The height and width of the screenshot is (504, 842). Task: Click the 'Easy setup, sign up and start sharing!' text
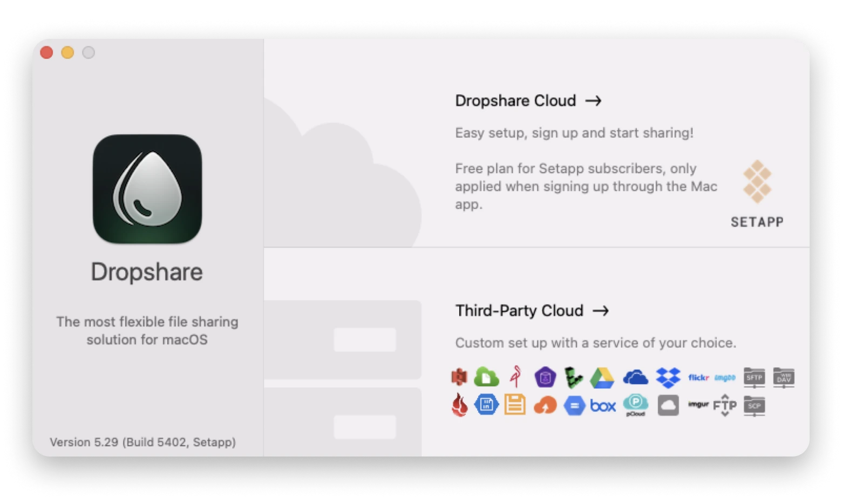(574, 133)
